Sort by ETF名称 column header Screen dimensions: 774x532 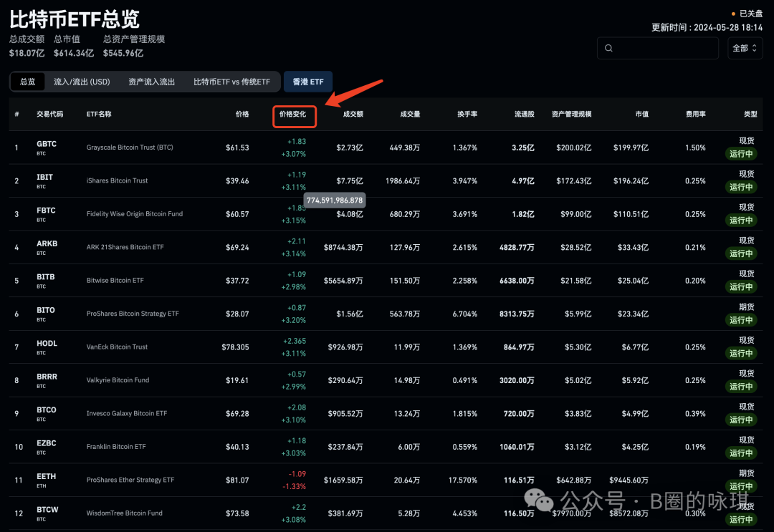(x=99, y=115)
